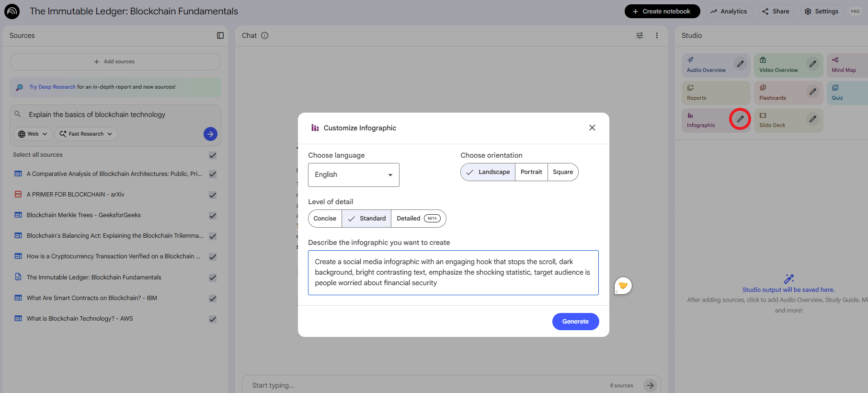This screenshot has height=393, width=868.
Task: Share the notebook
Action: pos(776,12)
